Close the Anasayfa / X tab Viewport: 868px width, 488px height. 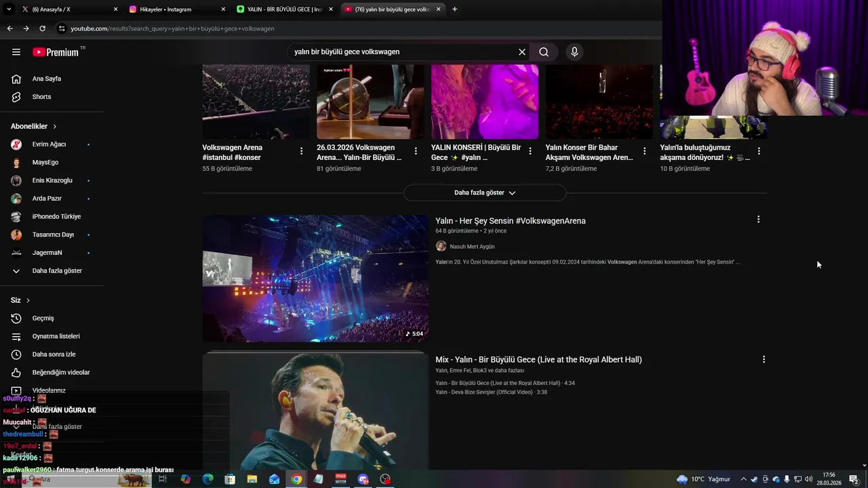click(115, 9)
